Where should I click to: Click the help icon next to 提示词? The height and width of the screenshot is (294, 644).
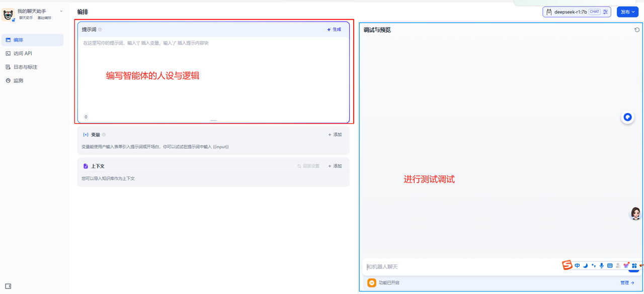tap(100, 30)
